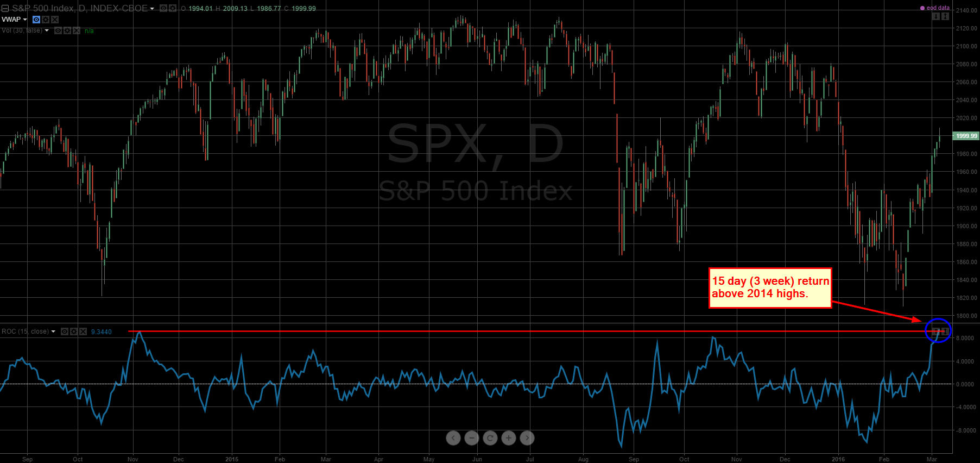Click the 1800.00 price axis label

966,316
